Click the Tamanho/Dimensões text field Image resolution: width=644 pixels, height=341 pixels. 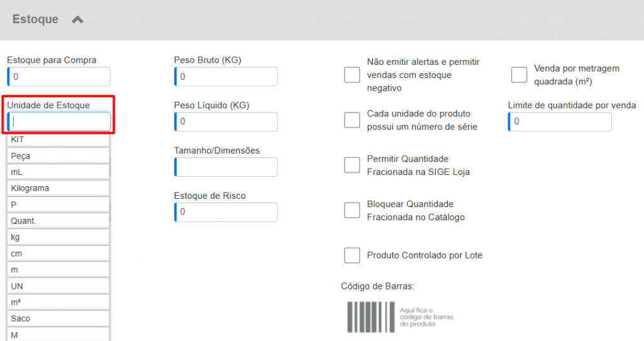pyautogui.click(x=226, y=167)
